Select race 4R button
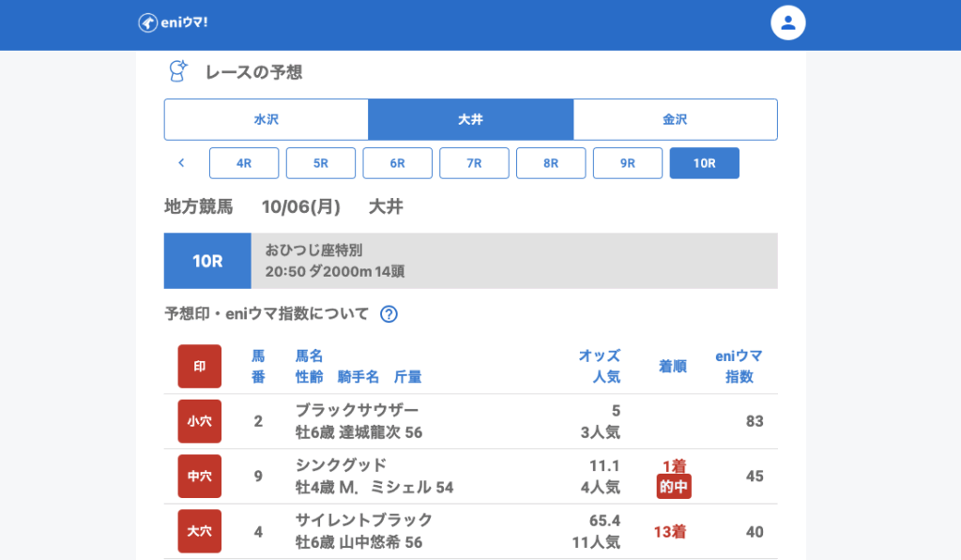Screen dimensions: 961x560 click(x=244, y=163)
